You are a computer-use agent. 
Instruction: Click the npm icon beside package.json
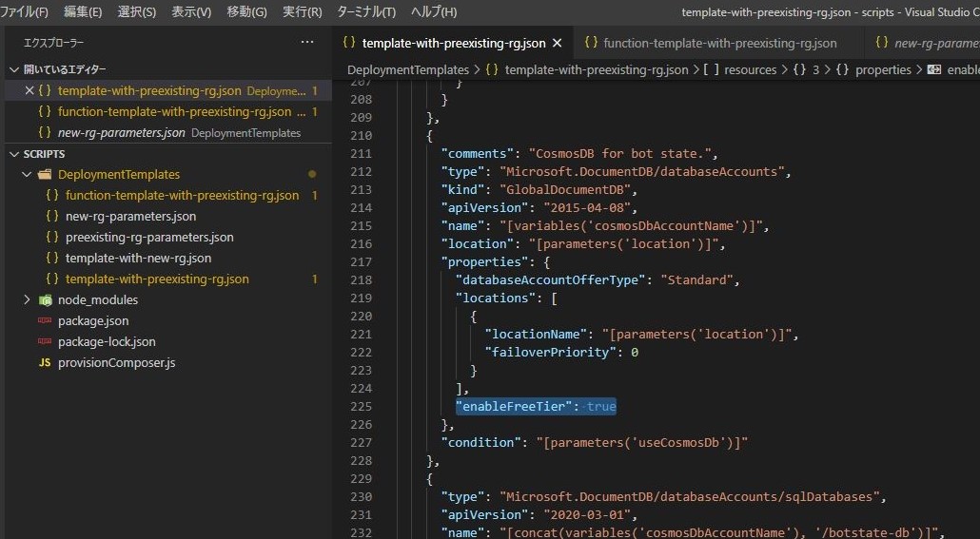pyautogui.click(x=45, y=321)
